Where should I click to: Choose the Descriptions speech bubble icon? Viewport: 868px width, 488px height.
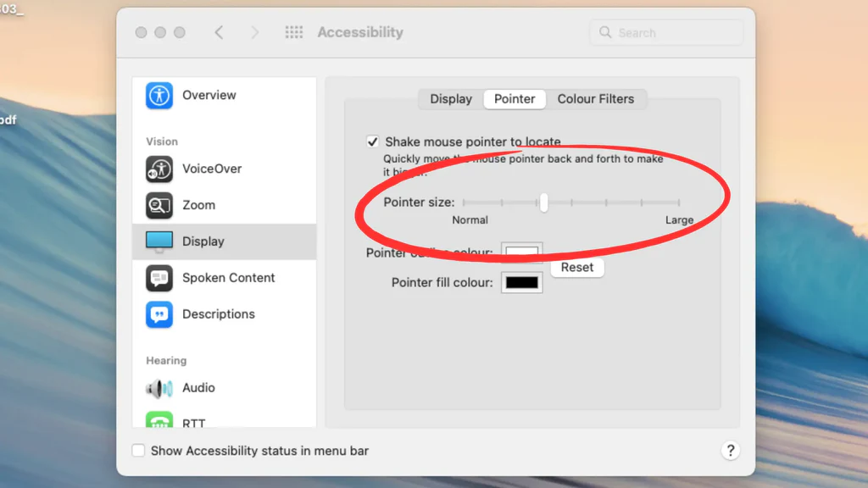click(x=159, y=314)
